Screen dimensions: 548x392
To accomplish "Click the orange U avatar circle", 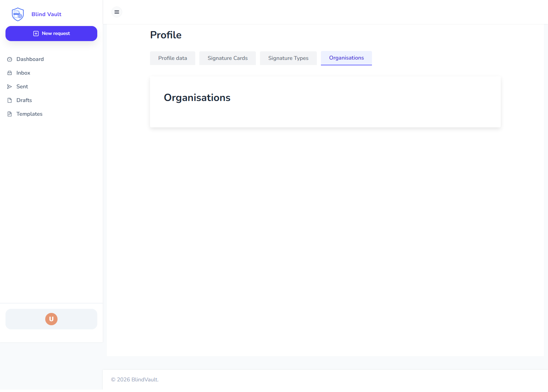I will (51, 319).
